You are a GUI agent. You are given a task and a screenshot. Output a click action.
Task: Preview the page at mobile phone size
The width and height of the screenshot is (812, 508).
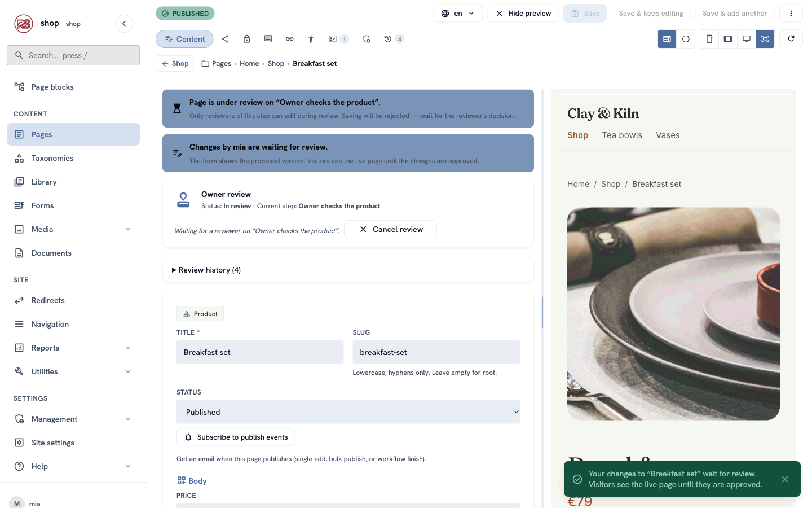tap(709, 39)
